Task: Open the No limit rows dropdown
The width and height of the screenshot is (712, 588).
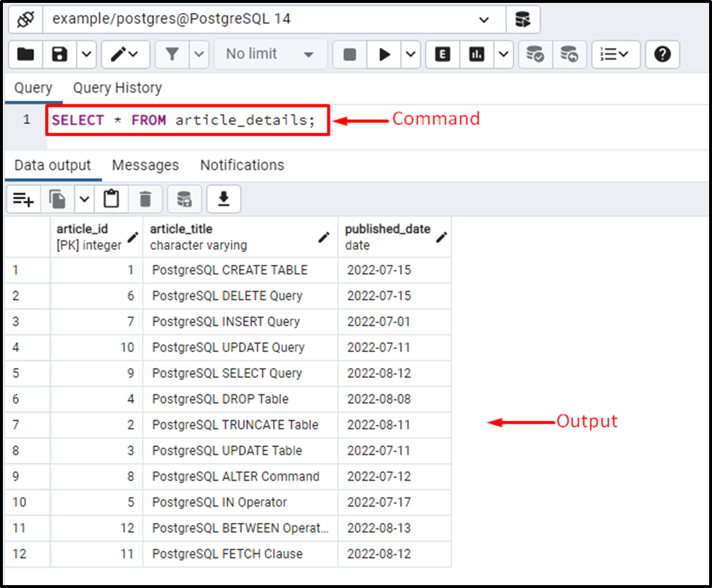Action: pyautogui.click(x=270, y=54)
